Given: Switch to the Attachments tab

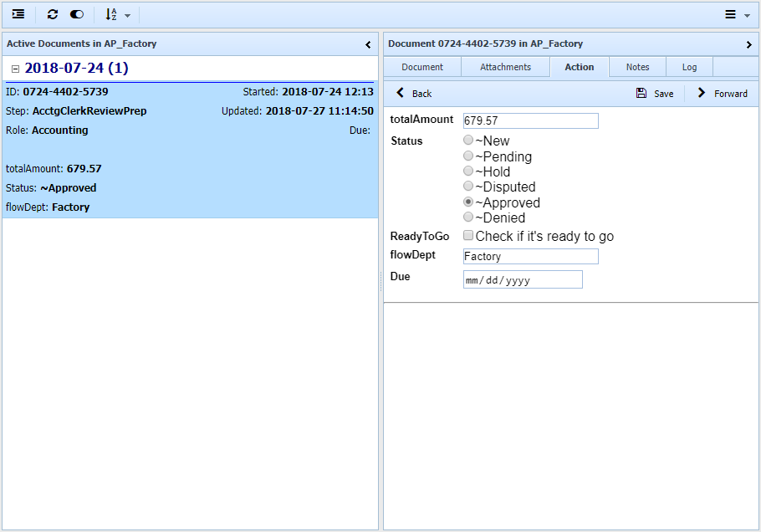Looking at the screenshot, I should pos(505,67).
